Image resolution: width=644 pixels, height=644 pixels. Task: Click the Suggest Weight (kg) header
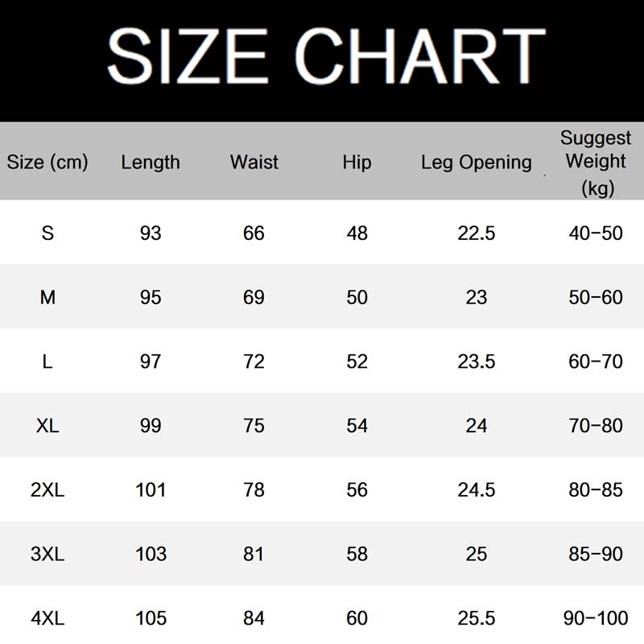click(596, 162)
